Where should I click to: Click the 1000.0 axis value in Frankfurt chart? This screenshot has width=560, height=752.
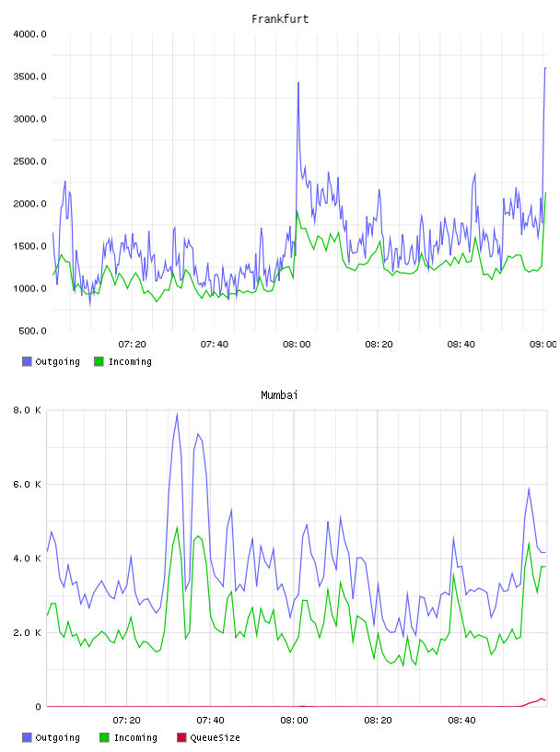click(29, 288)
